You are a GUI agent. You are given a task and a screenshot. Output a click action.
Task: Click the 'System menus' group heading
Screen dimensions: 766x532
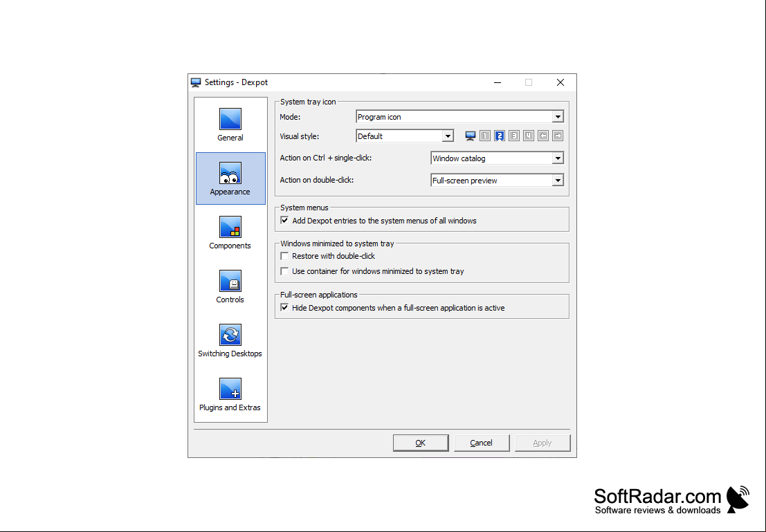click(x=304, y=208)
